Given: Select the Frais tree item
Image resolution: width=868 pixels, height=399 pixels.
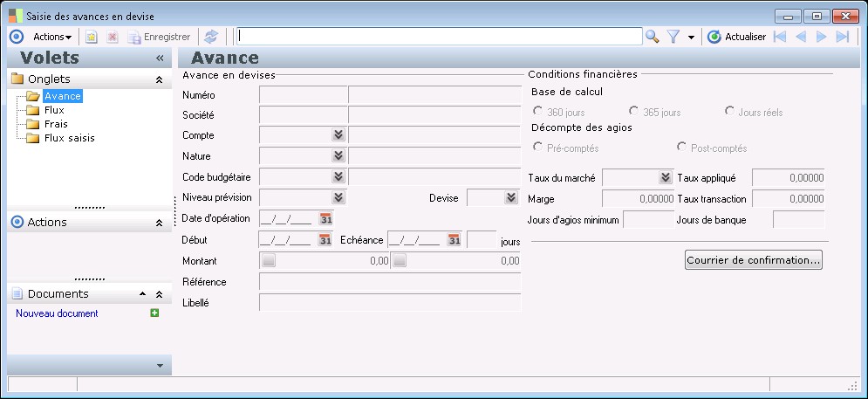Looking at the screenshot, I should pos(56,124).
